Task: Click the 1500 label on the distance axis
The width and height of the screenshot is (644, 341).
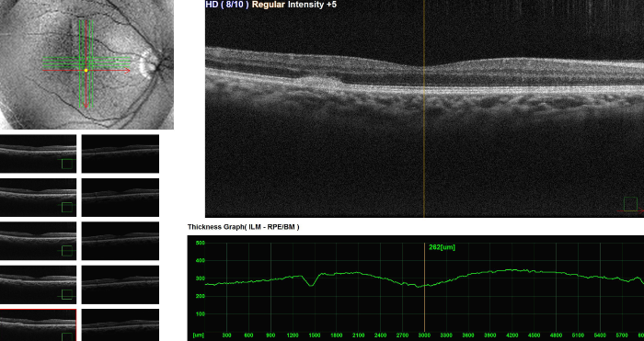Action: pyautogui.click(x=315, y=335)
